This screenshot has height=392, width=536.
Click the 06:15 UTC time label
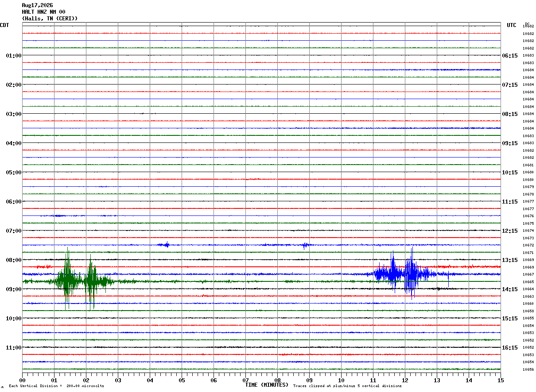[x=510, y=56]
